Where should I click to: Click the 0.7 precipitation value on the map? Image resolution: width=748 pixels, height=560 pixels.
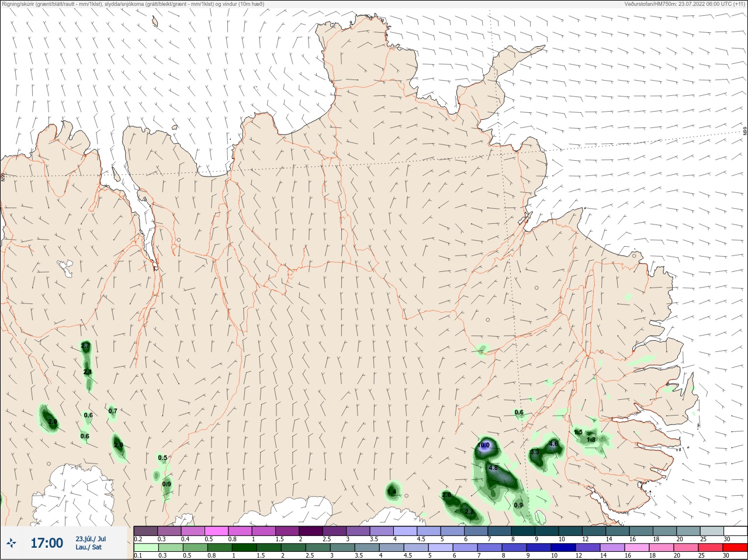pos(113,412)
